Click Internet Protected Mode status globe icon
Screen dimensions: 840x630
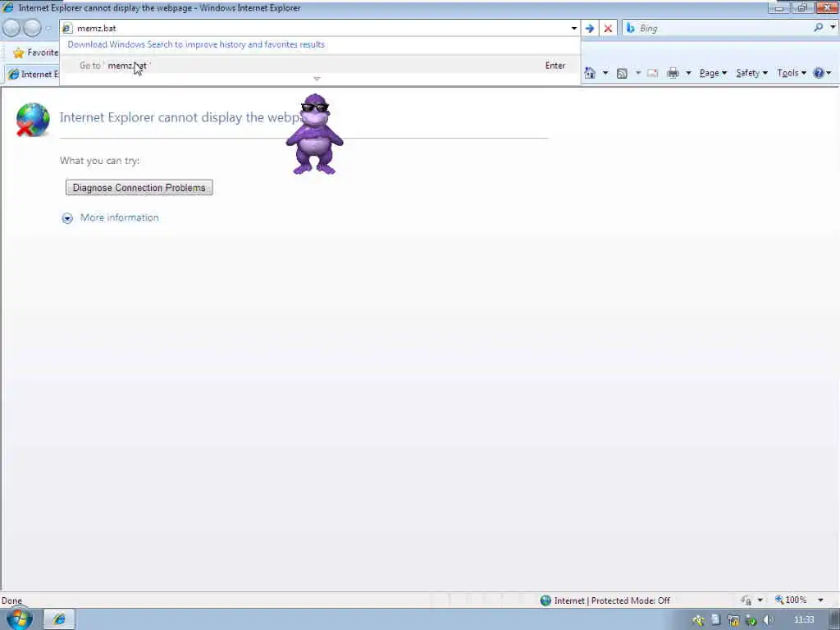(x=546, y=600)
